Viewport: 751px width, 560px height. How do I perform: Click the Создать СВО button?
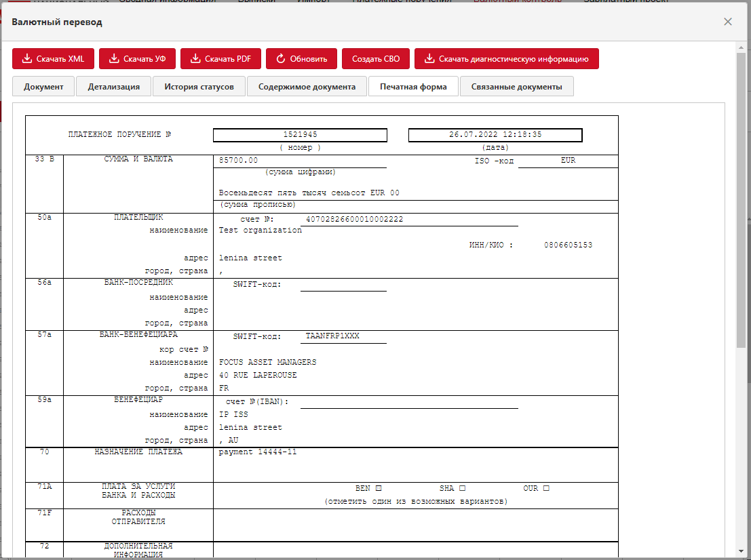(376, 58)
